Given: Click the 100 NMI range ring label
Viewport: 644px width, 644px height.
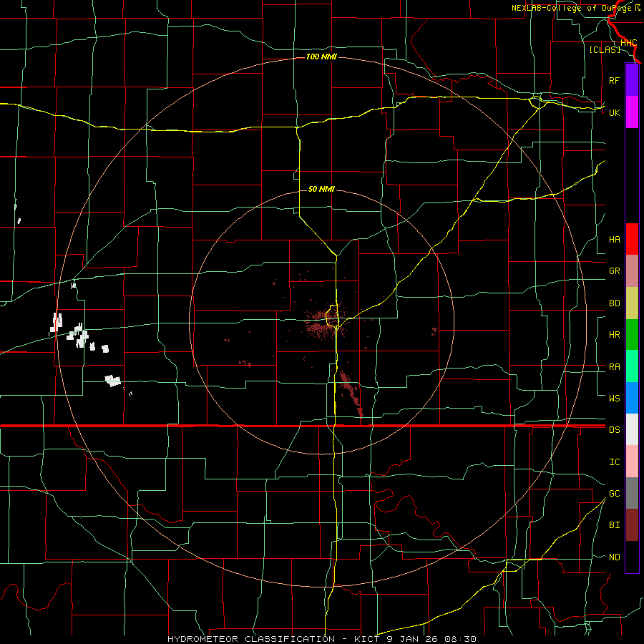Looking at the screenshot, I should pyautogui.click(x=321, y=57).
